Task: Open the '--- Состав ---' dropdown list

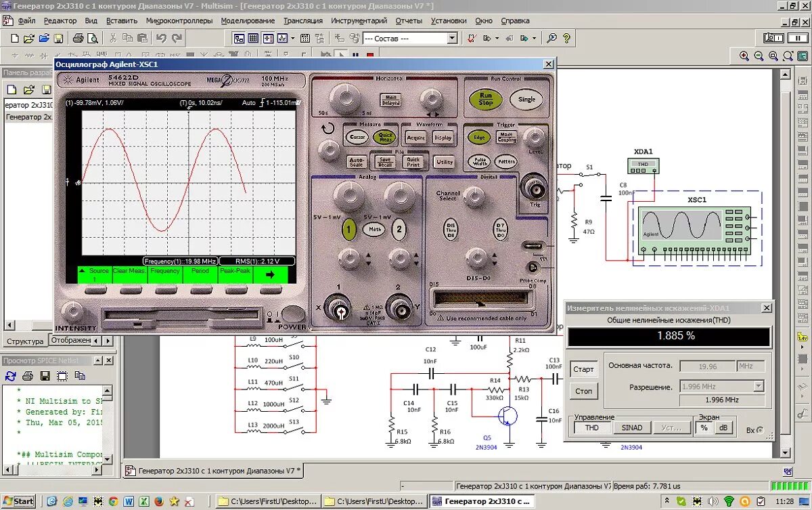Action: [452, 39]
